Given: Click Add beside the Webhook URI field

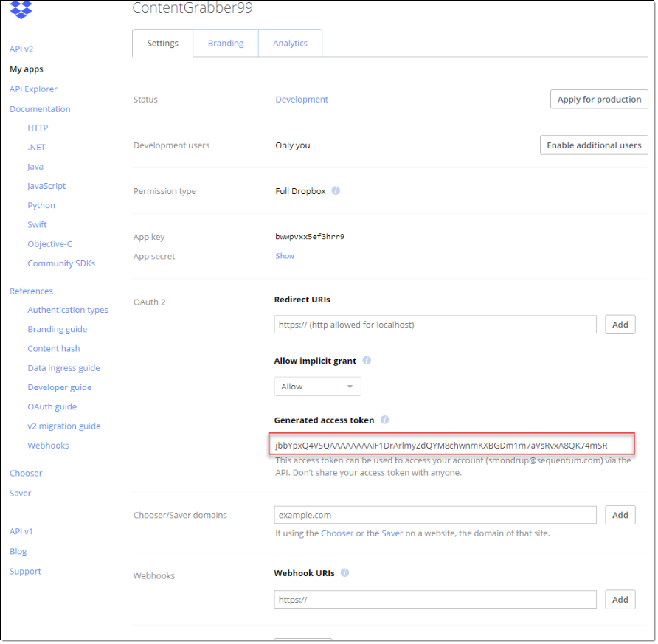Looking at the screenshot, I should [620, 599].
